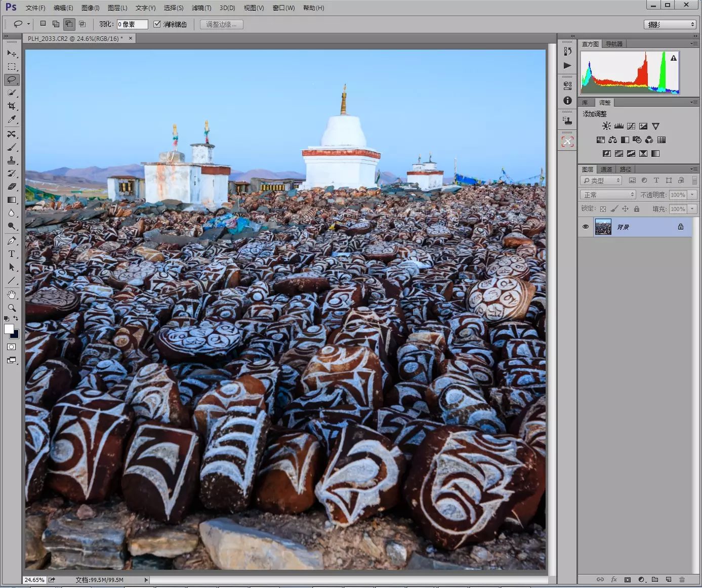
Task: Switch to the Channels tab
Action: 606,170
